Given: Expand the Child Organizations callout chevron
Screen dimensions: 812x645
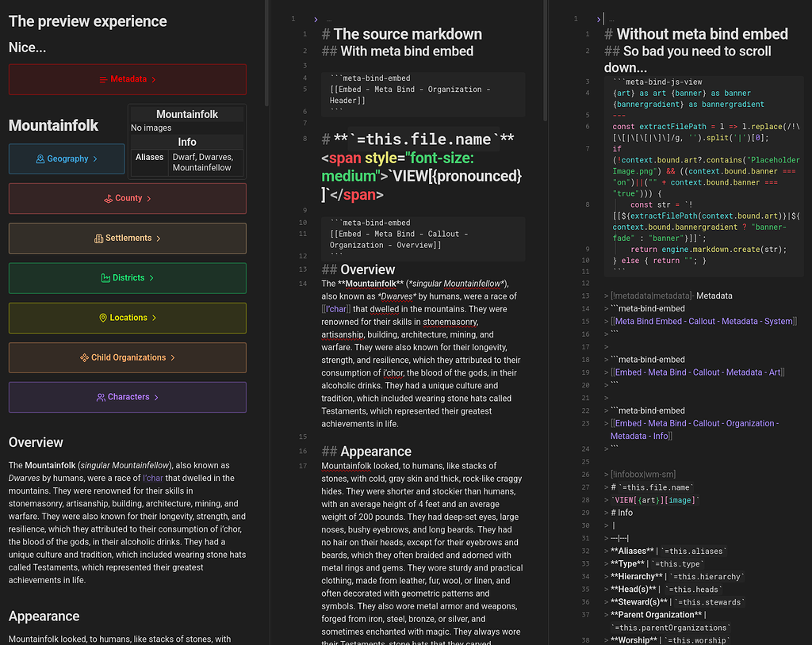Looking at the screenshot, I should pos(173,357).
